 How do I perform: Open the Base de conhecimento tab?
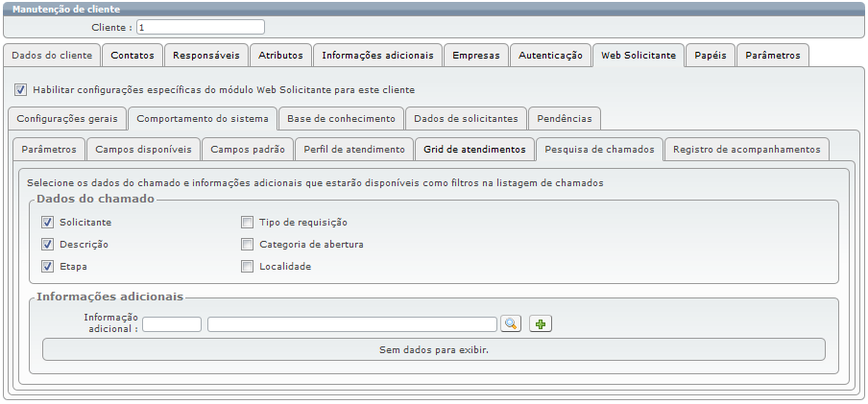341,118
